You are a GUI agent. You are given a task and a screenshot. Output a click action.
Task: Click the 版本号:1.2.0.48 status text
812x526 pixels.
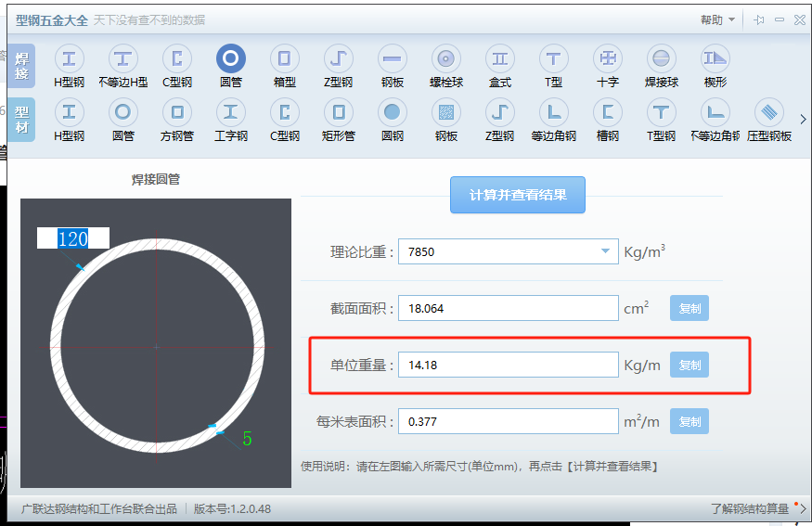point(232,509)
